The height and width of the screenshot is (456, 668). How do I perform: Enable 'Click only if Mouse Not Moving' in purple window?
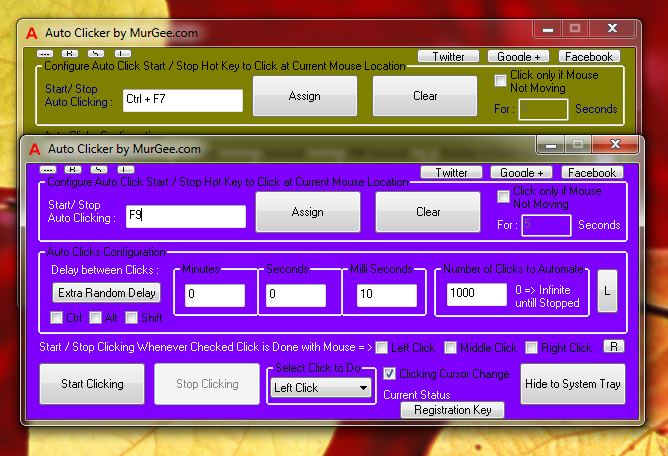(x=504, y=196)
